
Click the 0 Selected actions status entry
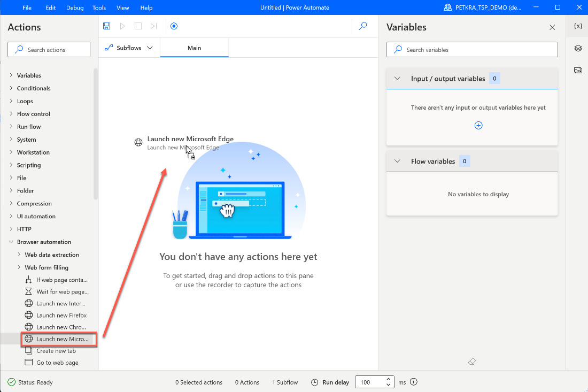point(199,382)
